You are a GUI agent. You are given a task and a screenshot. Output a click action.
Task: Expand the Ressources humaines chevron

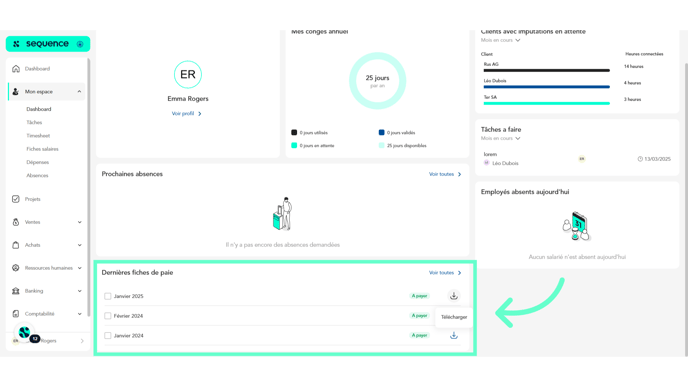point(79,268)
